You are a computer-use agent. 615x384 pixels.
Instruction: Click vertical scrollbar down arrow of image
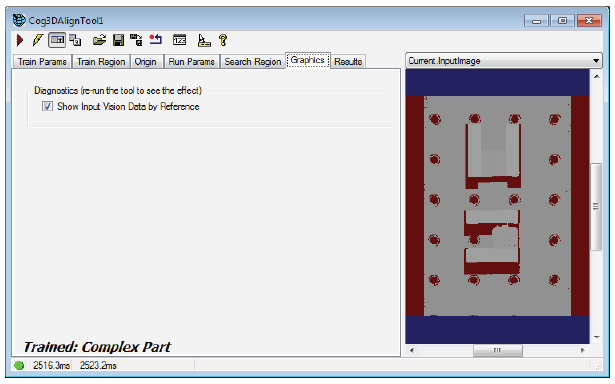596,337
